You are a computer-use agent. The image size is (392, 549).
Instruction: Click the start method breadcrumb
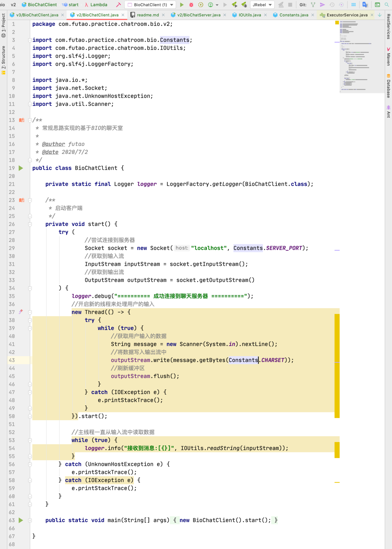[x=70, y=5]
